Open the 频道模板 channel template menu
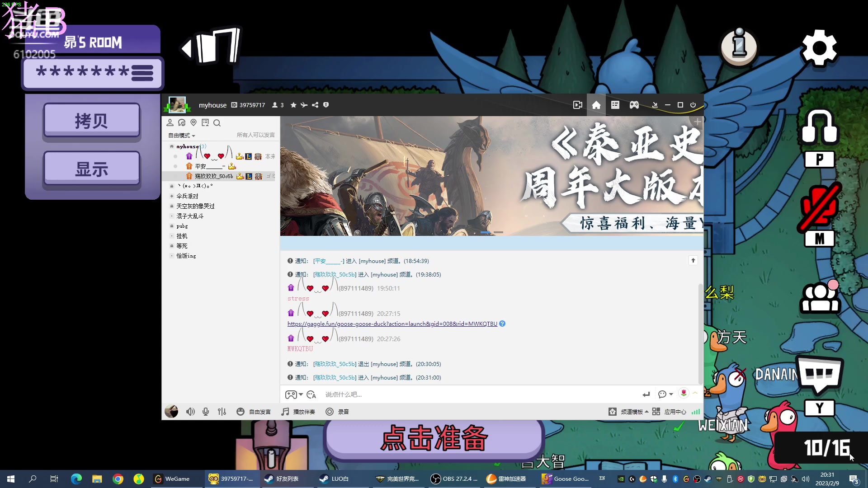The height and width of the screenshot is (488, 868). 628,412
